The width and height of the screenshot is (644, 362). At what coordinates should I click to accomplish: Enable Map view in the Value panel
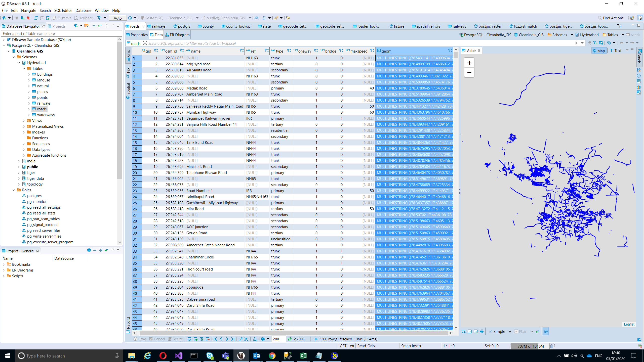[x=599, y=51]
